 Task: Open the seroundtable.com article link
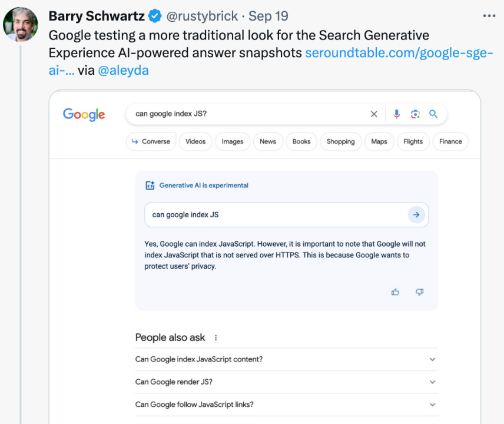click(x=399, y=53)
